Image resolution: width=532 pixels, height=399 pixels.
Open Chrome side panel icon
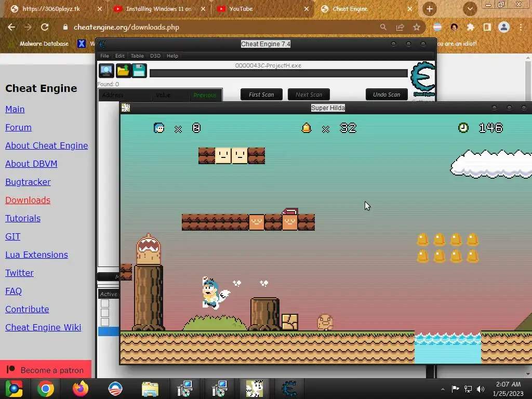click(487, 27)
